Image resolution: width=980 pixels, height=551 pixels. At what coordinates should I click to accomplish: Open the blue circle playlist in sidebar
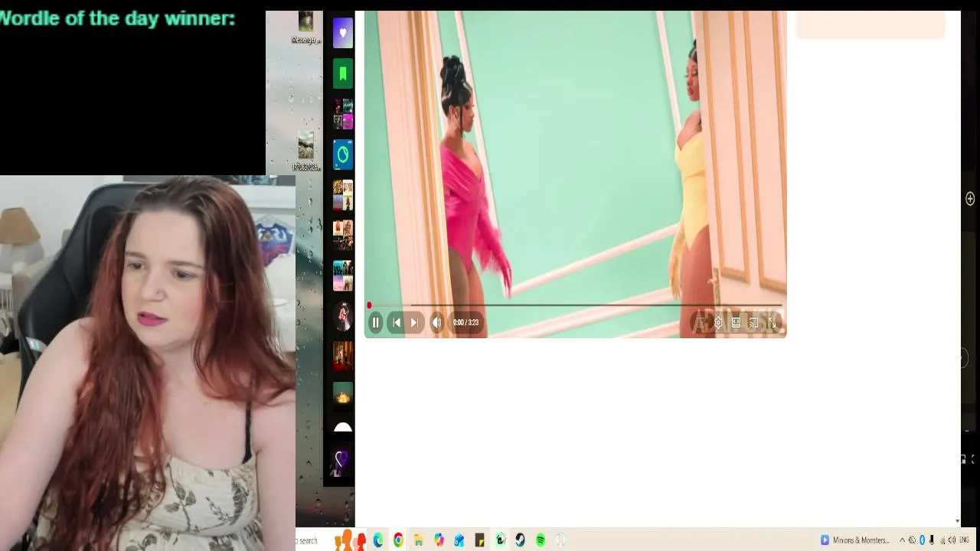click(x=343, y=155)
